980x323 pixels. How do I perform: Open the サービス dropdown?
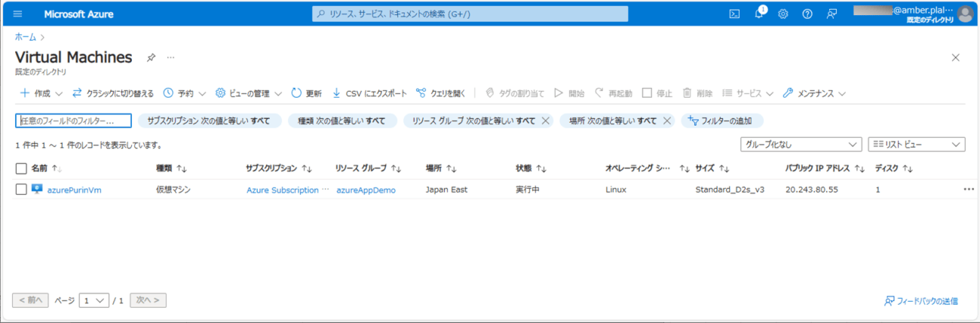point(748,93)
